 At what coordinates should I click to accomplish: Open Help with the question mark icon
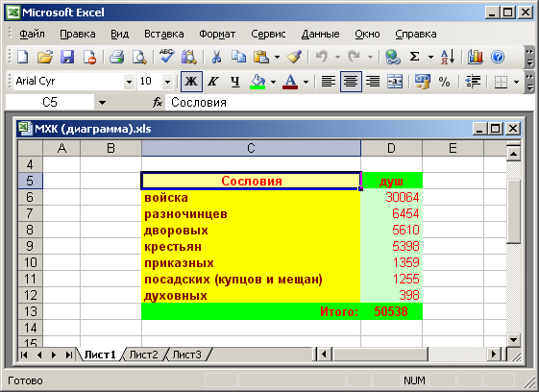498,57
